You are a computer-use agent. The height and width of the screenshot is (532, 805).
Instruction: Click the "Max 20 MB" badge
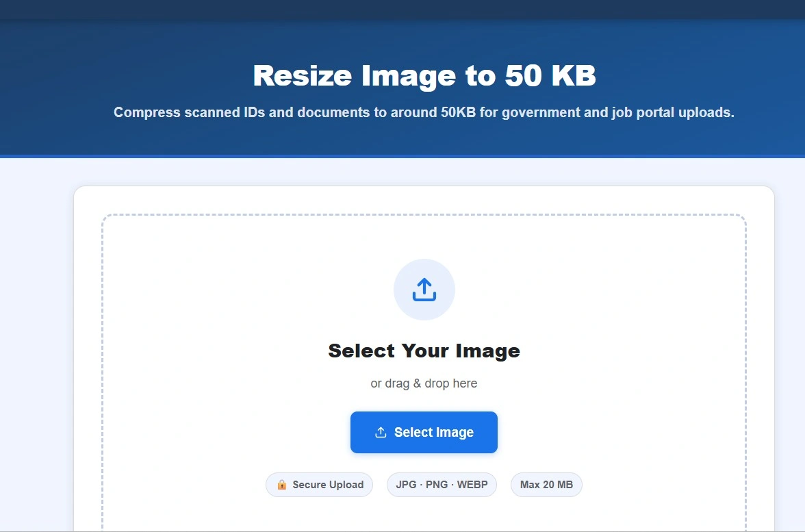[546, 485]
